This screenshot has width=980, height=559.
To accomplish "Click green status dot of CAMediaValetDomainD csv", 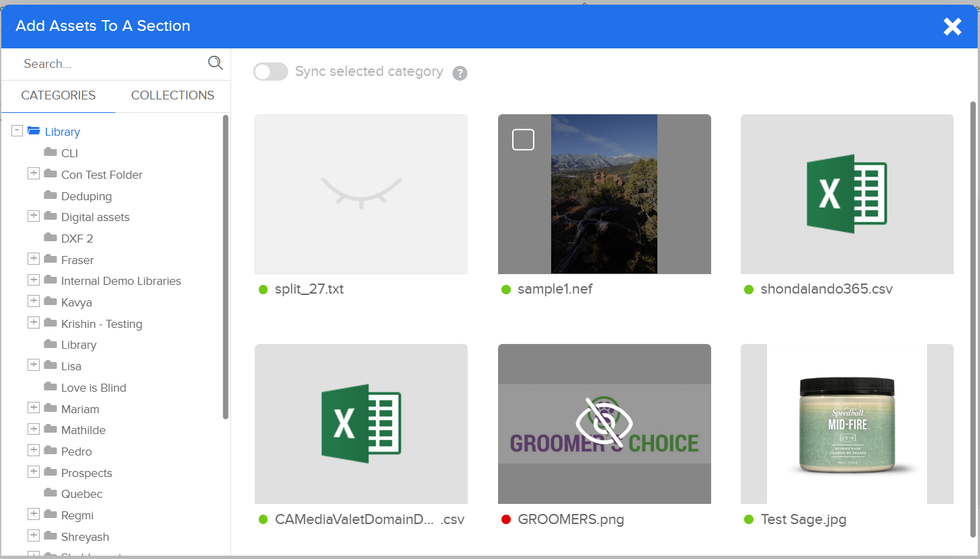I will (x=263, y=519).
